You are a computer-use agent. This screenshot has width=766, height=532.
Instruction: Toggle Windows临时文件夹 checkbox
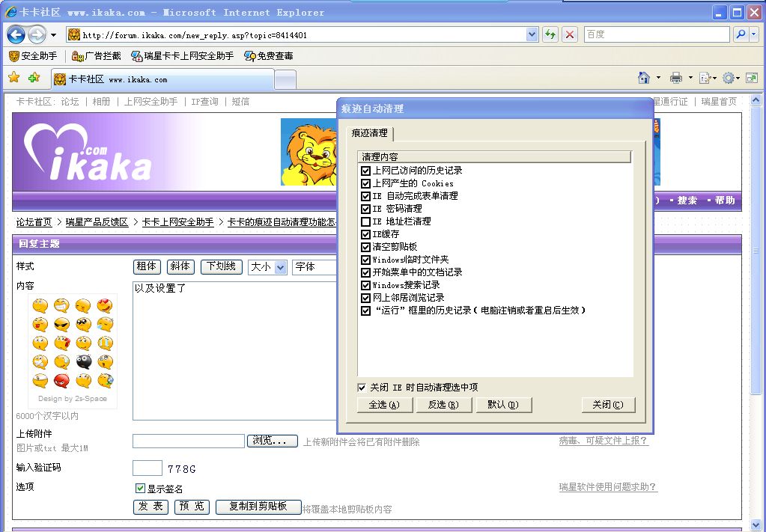coord(365,260)
